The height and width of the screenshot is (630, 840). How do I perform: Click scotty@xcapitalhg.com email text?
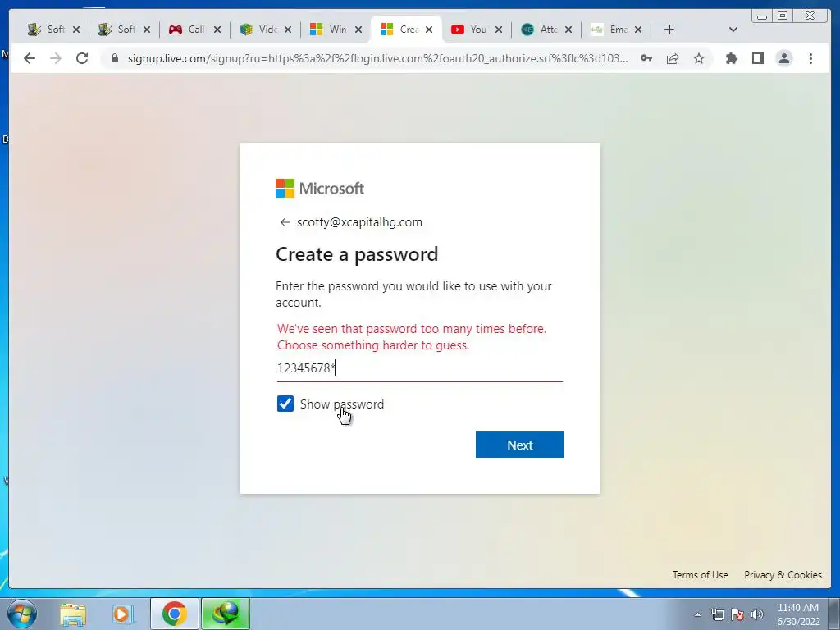pyautogui.click(x=359, y=222)
